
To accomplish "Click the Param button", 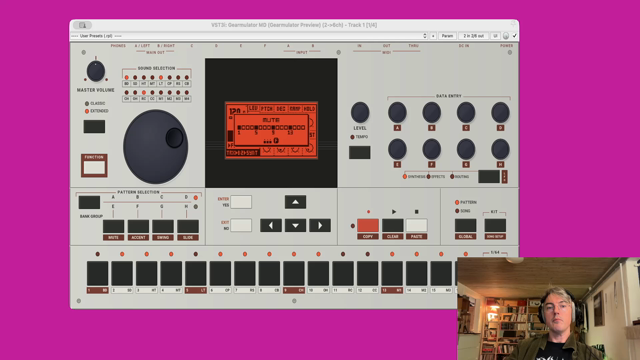I will 447,36.
